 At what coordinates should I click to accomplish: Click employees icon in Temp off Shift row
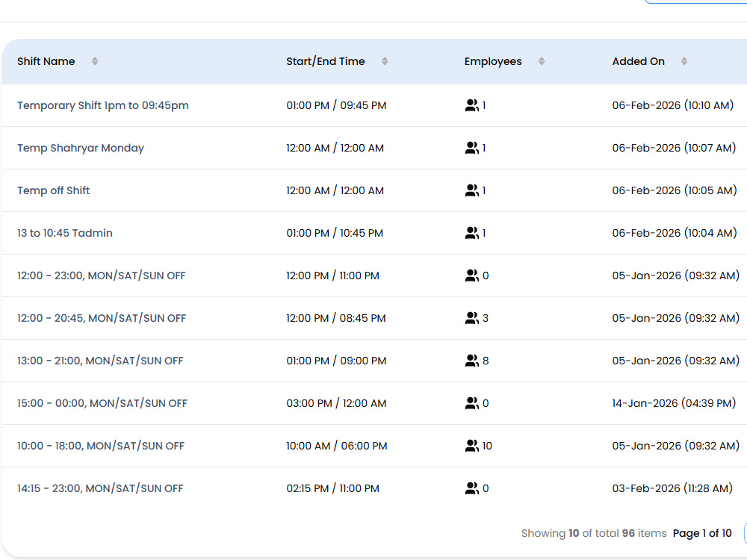[471, 190]
